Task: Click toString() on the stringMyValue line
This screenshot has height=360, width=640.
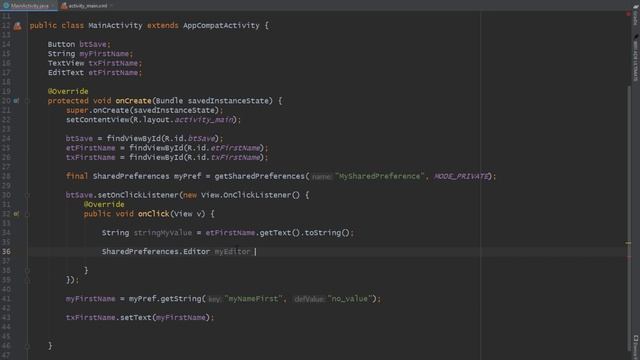Action: click(x=327, y=233)
